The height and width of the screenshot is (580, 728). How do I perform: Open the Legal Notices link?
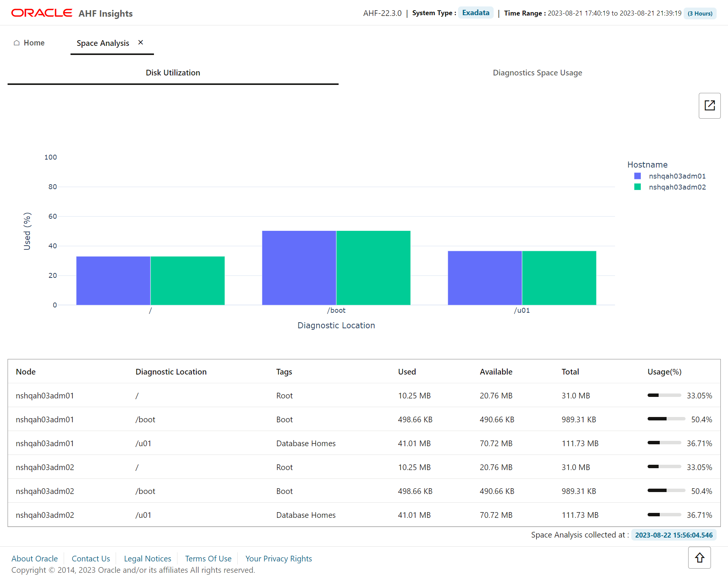click(x=147, y=559)
